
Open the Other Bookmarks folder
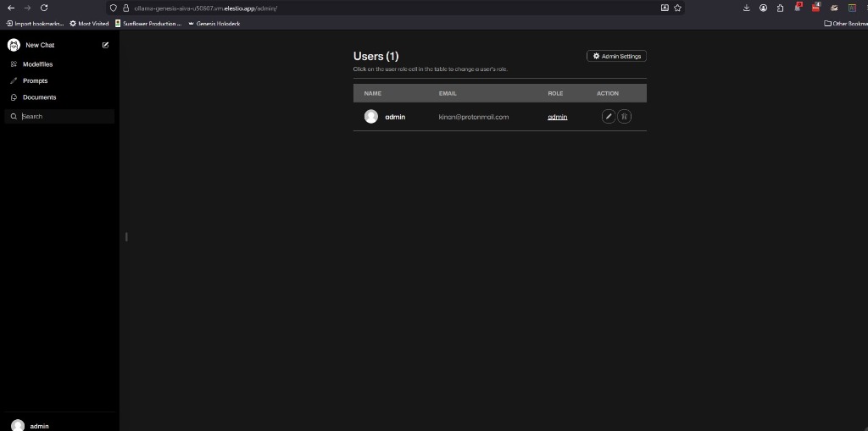pos(845,24)
